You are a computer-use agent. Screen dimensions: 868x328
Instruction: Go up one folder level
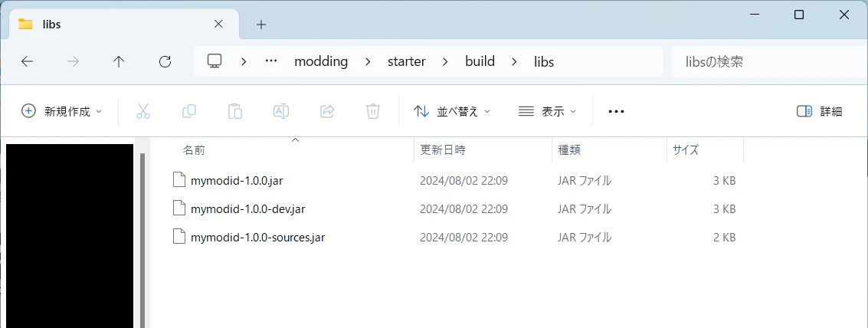click(x=119, y=61)
